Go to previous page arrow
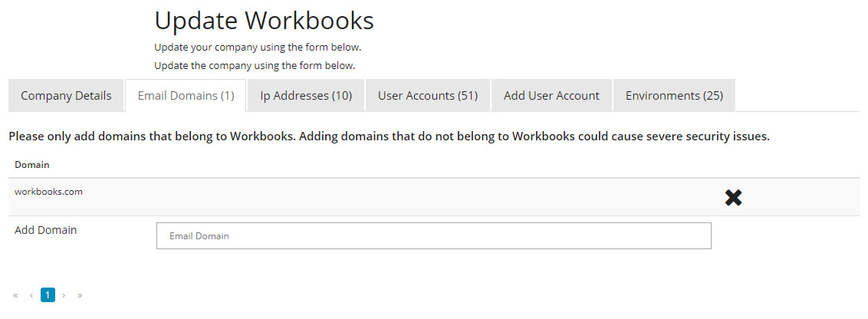This screenshot has width=868, height=319. (x=31, y=295)
